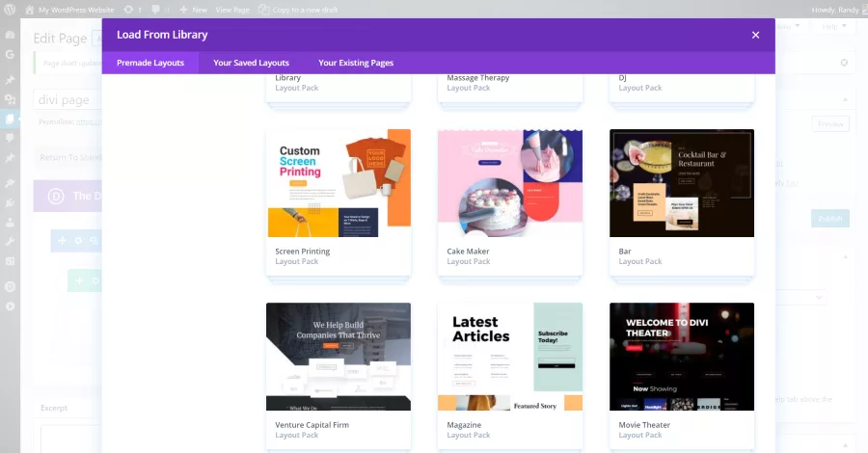Open the Dashboard icon in the sidebar
The height and width of the screenshot is (453, 868).
(x=10, y=35)
